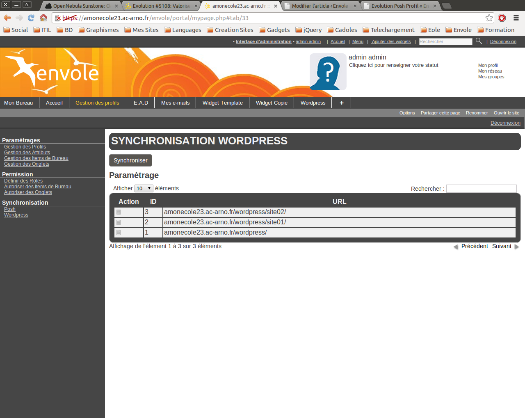Click the search magnifier icon
Viewport: 525px width, 420px height.
(x=479, y=41)
